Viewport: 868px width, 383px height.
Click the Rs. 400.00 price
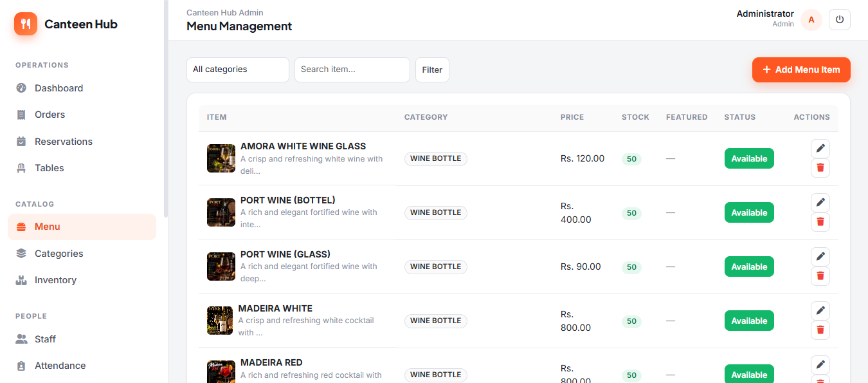click(x=576, y=213)
